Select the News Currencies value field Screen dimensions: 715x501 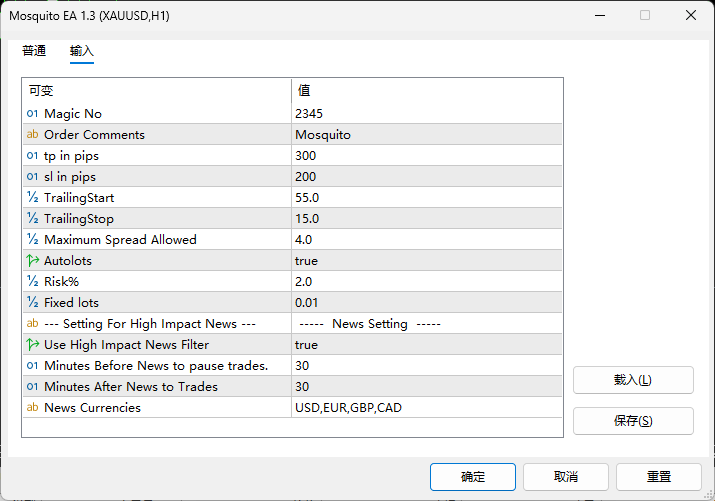click(426, 408)
